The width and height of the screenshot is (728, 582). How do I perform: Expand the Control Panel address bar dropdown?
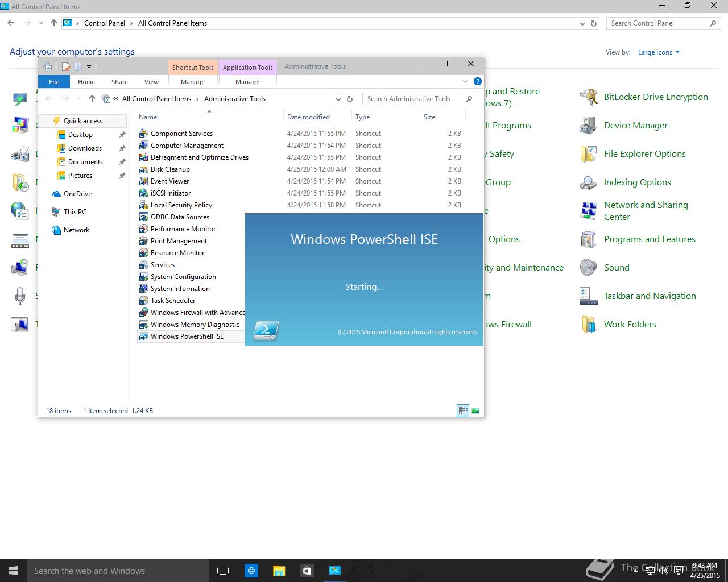tap(582, 24)
